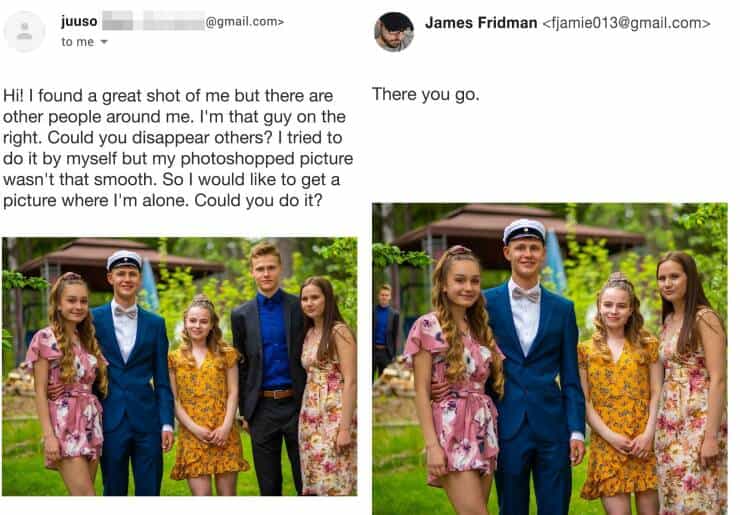This screenshot has width=740, height=515.
Task: Expand the "to me" recipient details arrow
Action: 104,42
